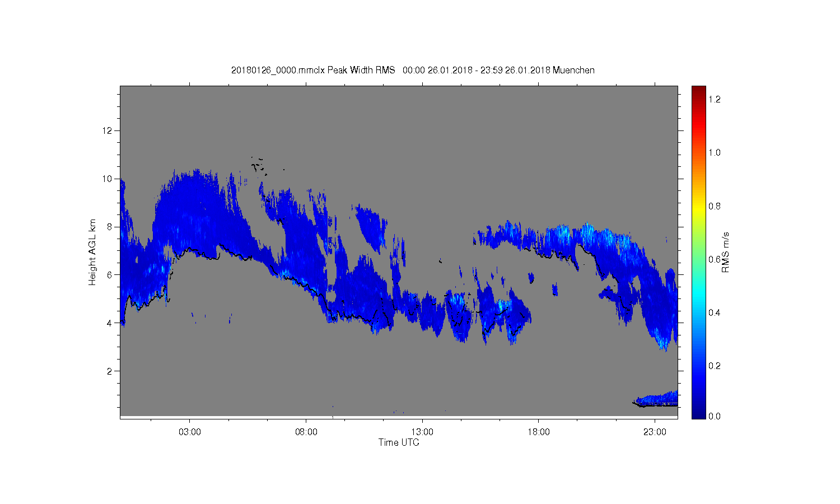
Task: Select the 18:00 time axis tick label
Action: point(539,432)
